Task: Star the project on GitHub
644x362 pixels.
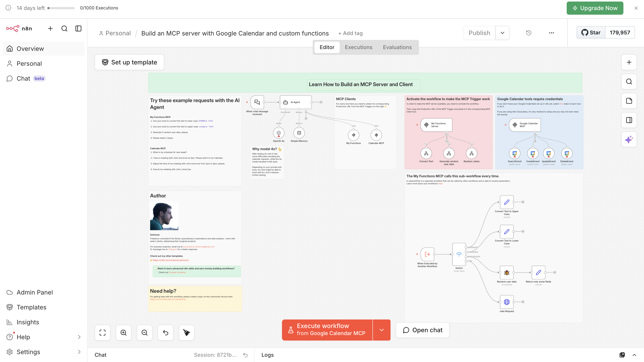Action: pos(591,32)
